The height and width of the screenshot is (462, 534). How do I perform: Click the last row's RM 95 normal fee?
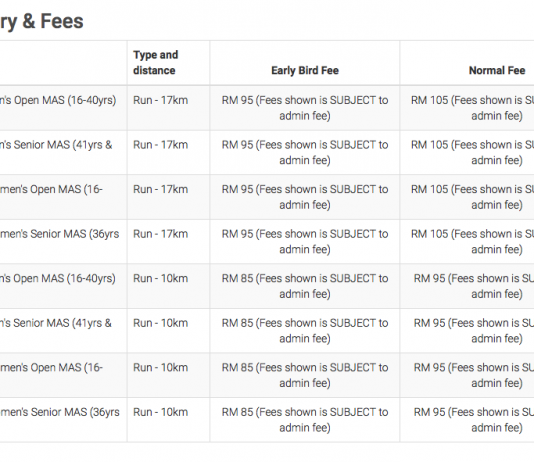pyautogui.click(x=474, y=420)
